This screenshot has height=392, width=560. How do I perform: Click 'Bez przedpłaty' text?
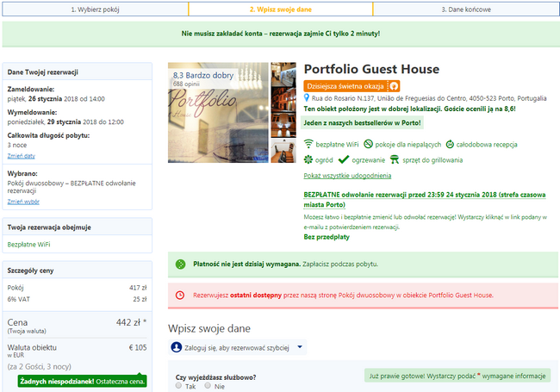pos(327,237)
